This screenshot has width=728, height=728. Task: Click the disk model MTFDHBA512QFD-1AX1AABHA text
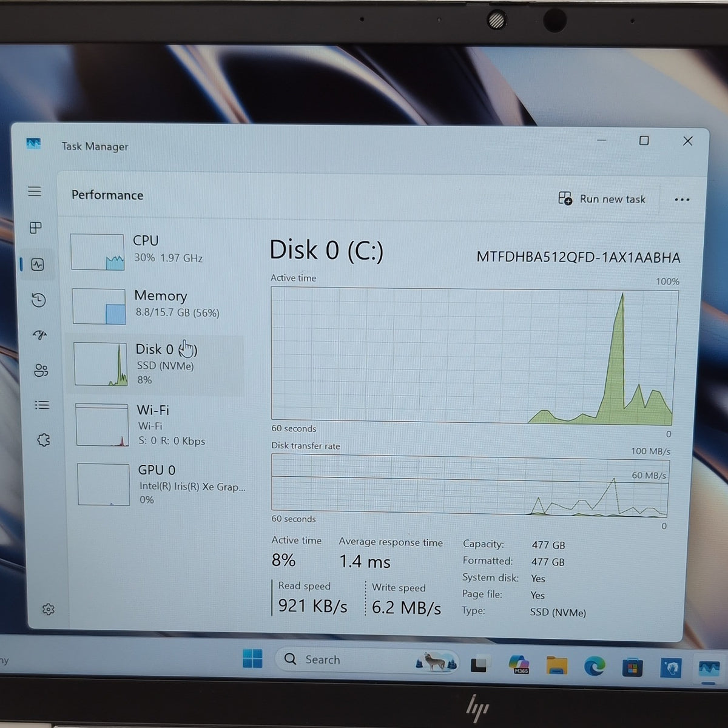(578, 257)
